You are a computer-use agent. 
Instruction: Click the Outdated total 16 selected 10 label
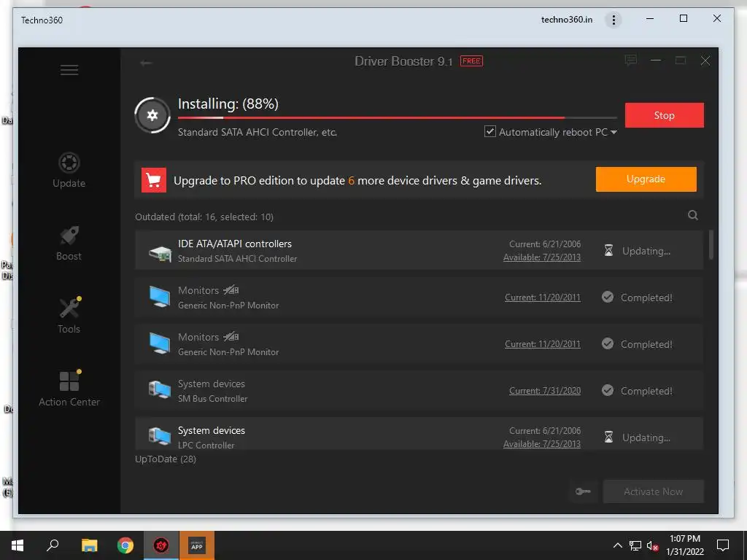(204, 217)
